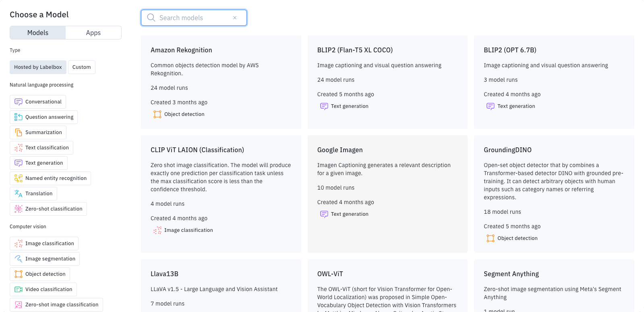Screen dimensions: 644x312
Task: Toggle the Custom type filter
Action: 82,67
